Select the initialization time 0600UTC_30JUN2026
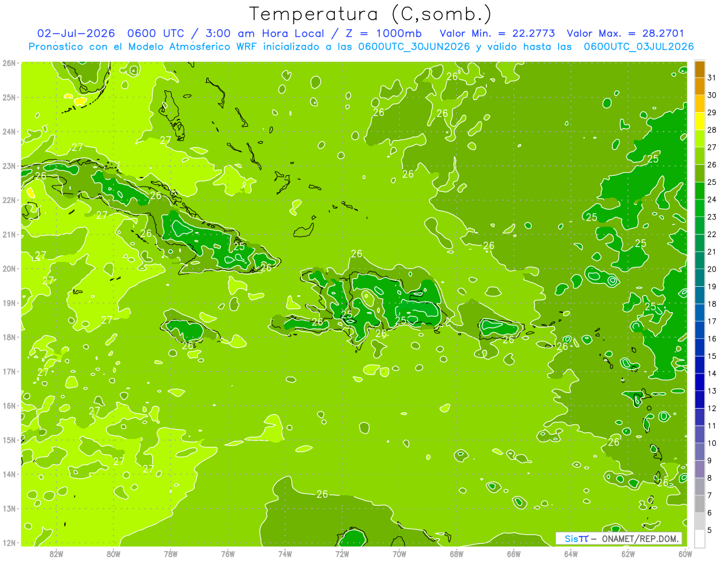 pyautogui.click(x=414, y=47)
